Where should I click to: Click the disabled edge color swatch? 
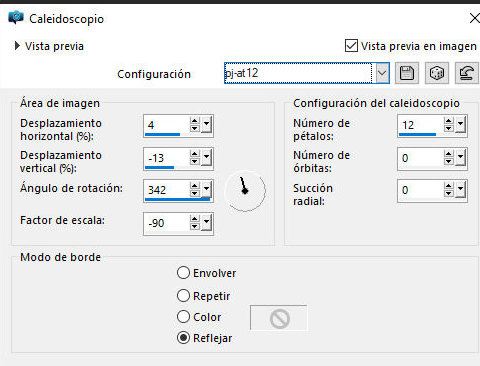279,318
